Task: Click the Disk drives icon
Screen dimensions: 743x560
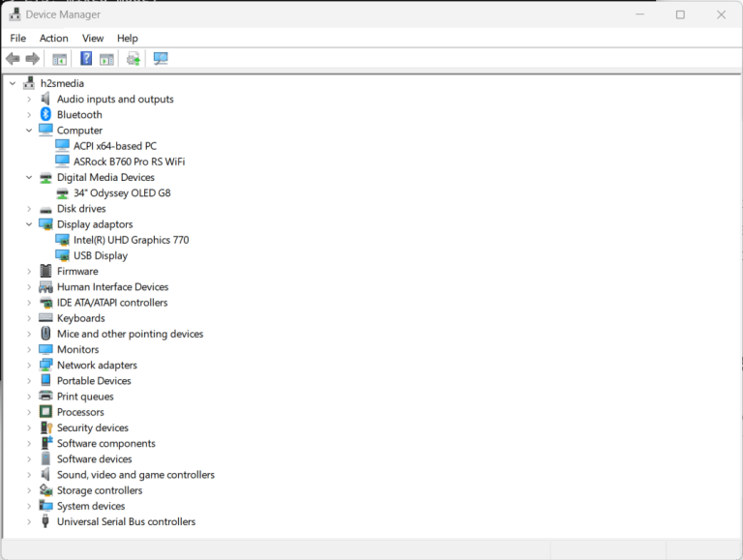Action: point(45,210)
